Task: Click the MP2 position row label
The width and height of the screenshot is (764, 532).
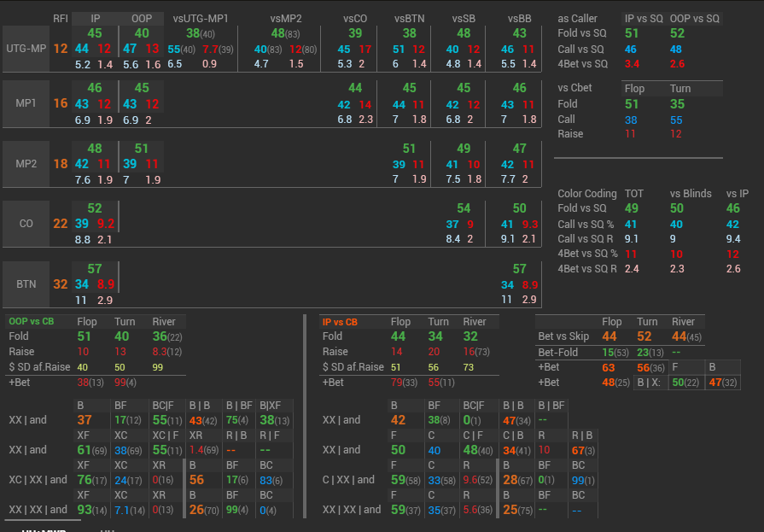Action: tap(26, 164)
